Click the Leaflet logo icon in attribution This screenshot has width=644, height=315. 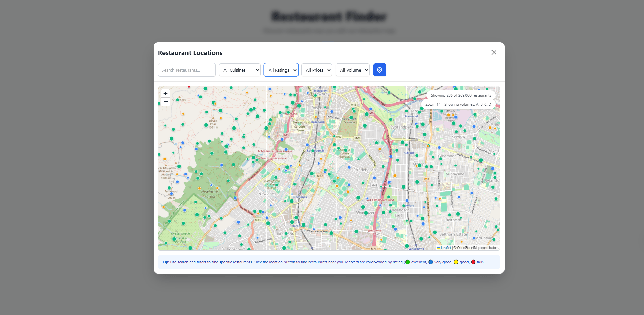coord(439,247)
